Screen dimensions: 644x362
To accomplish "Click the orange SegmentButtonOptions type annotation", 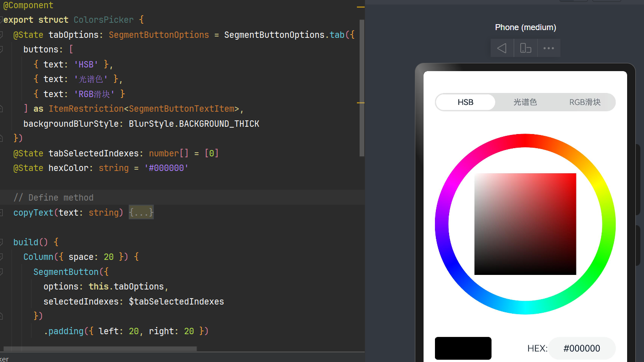I will pos(159,35).
